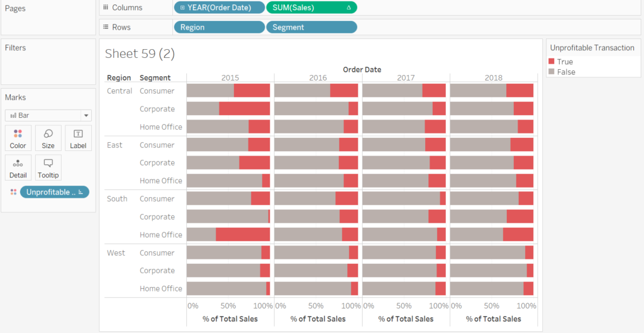Click the Rows shelf icon

(106, 28)
